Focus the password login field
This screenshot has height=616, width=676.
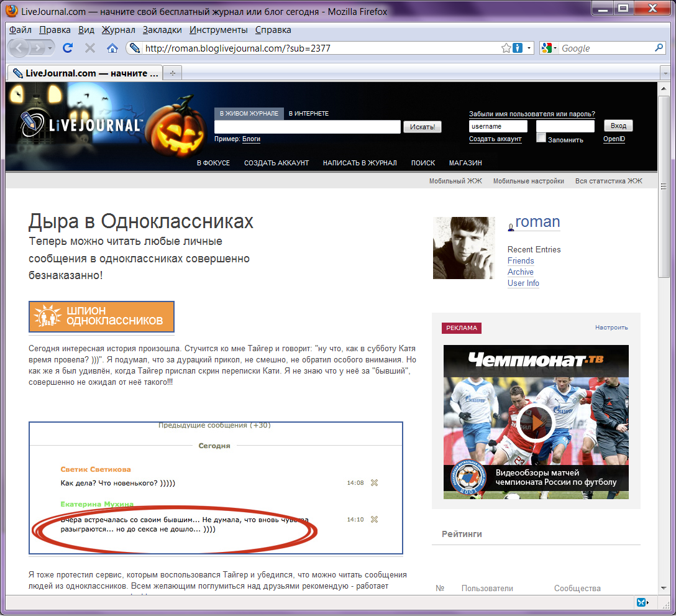pos(565,126)
